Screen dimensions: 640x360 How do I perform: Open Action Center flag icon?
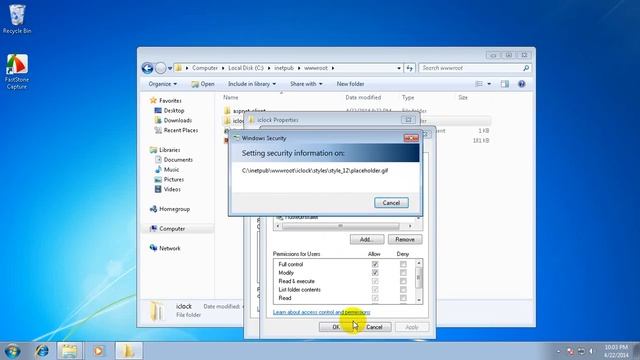570,351
